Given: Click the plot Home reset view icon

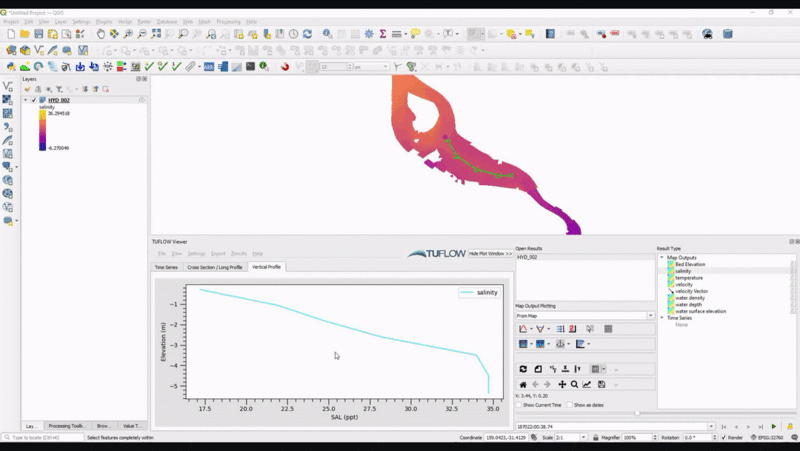Looking at the screenshot, I should 523,384.
